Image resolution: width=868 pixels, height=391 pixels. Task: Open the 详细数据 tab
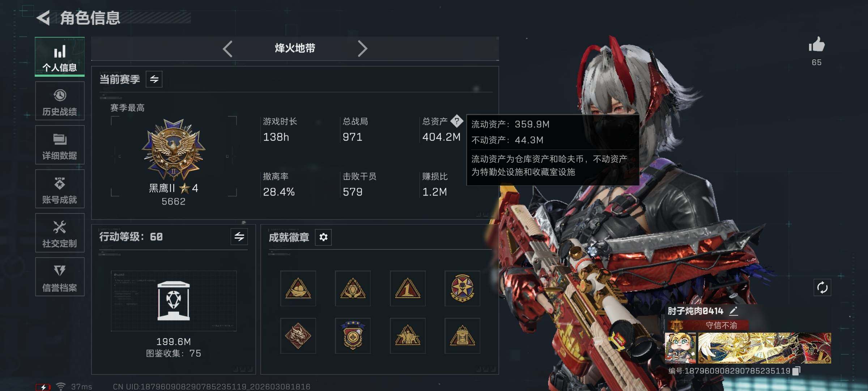point(60,145)
